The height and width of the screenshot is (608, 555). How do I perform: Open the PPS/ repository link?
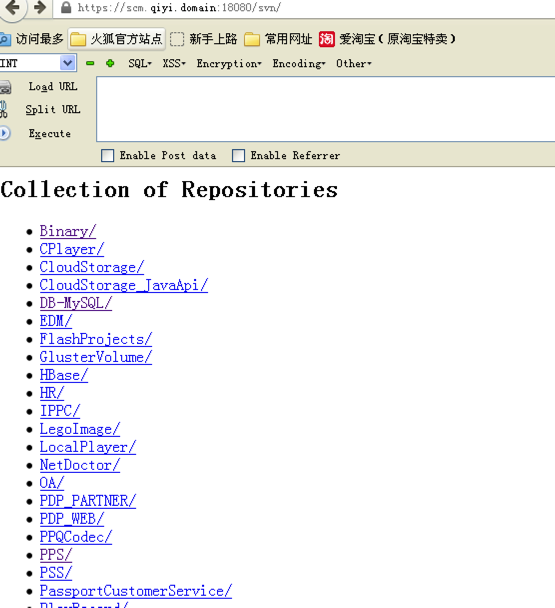pos(56,555)
